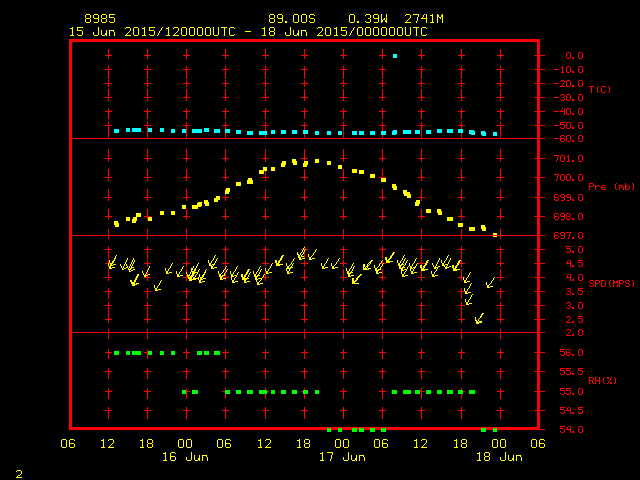This screenshot has width=640, height=480.
Task: Click the longitude label "0.39W"
Action: tap(367, 19)
